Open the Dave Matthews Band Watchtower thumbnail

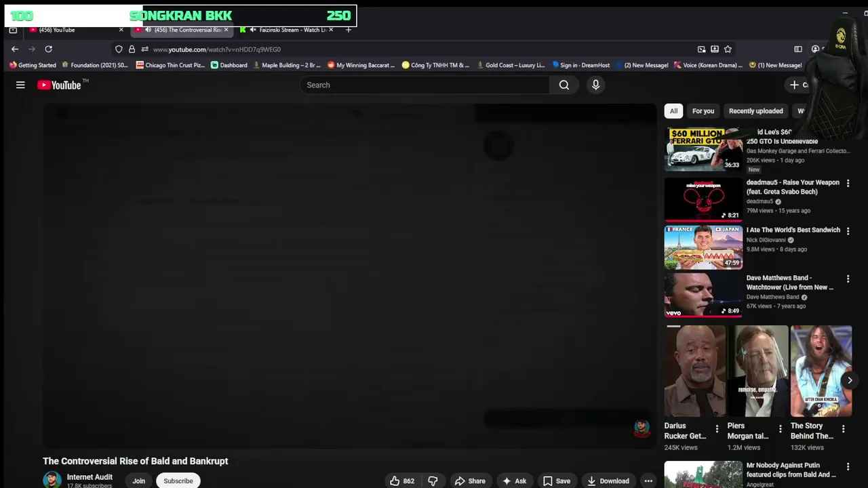[x=703, y=295]
